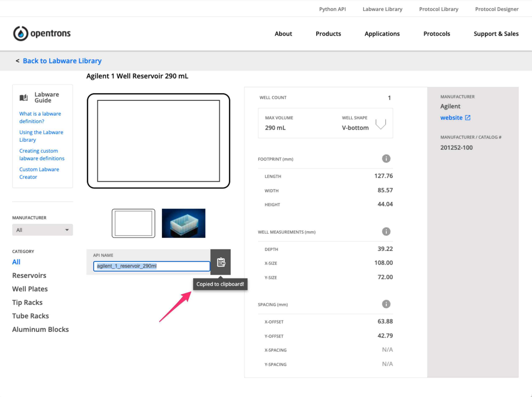Click the X-offset value 63.88
The width and height of the screenshot is (532, 397).
(x=385, y=321)
